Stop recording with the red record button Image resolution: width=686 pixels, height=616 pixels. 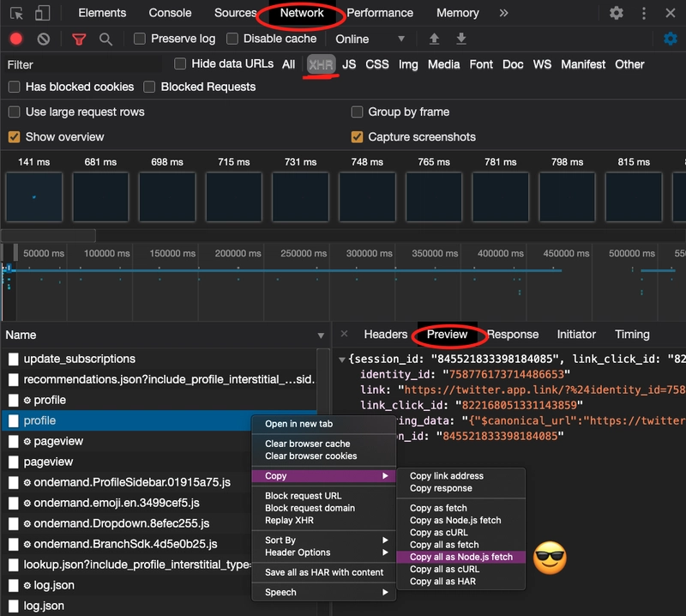point(16,39)
